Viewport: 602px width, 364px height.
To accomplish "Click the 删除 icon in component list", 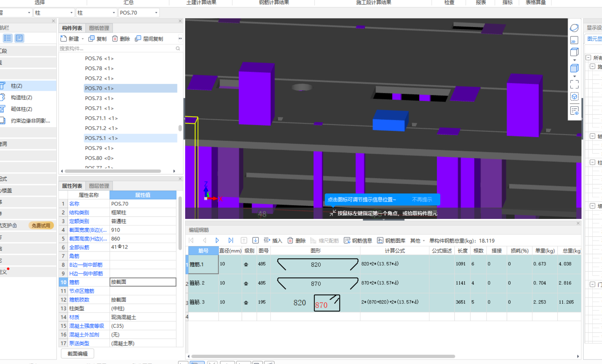I will (x=115, y=39).
